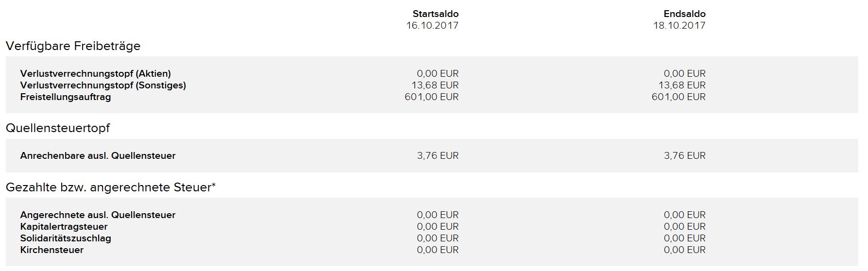Click the Verfügbare Freibeträge section heading

click(73, 46)
